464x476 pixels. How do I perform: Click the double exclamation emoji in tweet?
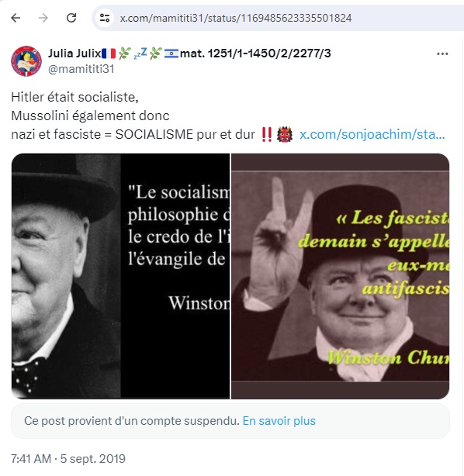tap(266, 134)
